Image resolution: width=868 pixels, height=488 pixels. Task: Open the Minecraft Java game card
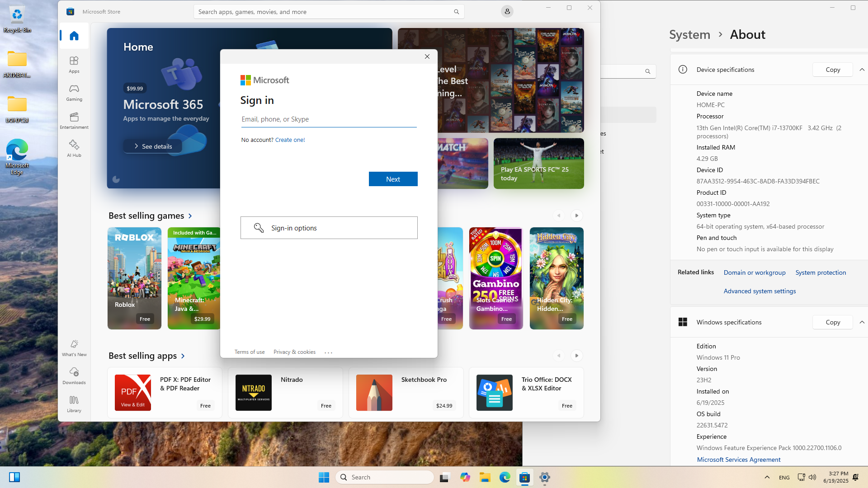point(194,278)
